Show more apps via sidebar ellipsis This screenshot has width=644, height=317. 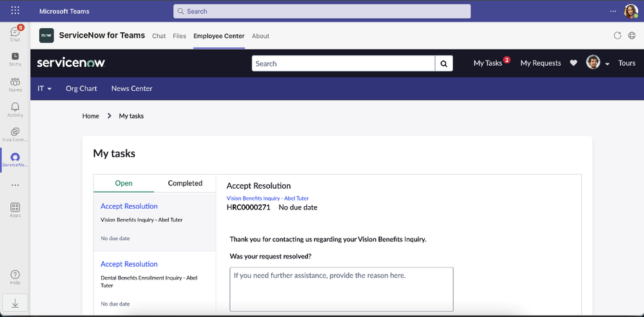pos(15,185)
